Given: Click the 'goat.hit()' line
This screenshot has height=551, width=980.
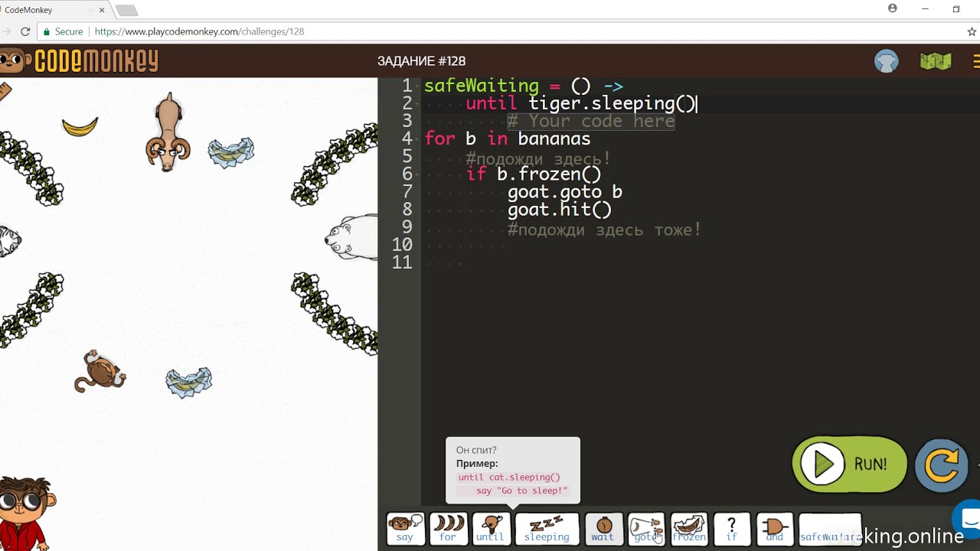Looking at the screenshot, I should [x=560, y=209].
